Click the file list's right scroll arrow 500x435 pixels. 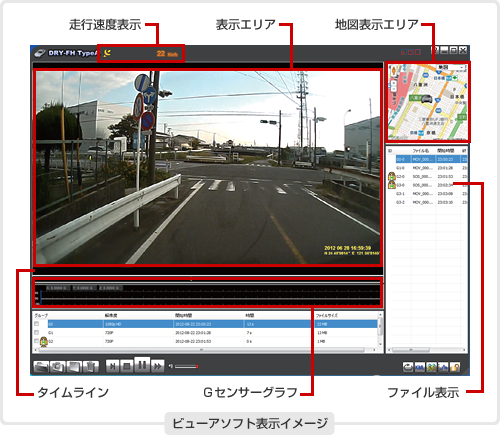pyautogui.click(x=464, y=350)
